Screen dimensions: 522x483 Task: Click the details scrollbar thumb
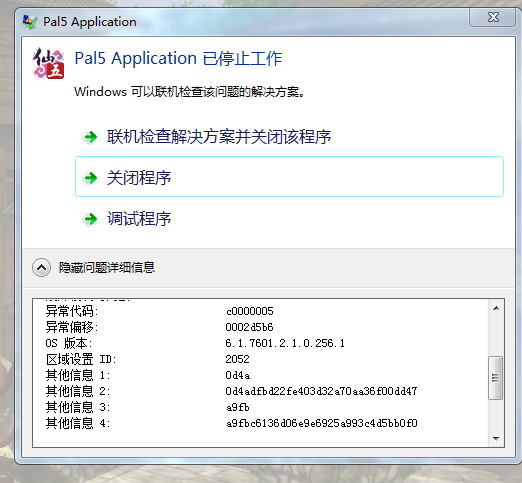point(496,378)
